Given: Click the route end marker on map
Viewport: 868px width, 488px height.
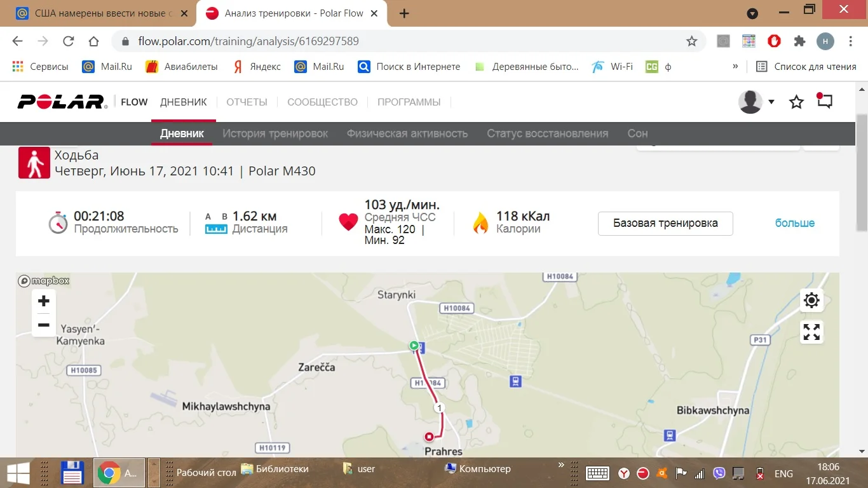Looking at the screenshot, I should (x=430, y=437).
